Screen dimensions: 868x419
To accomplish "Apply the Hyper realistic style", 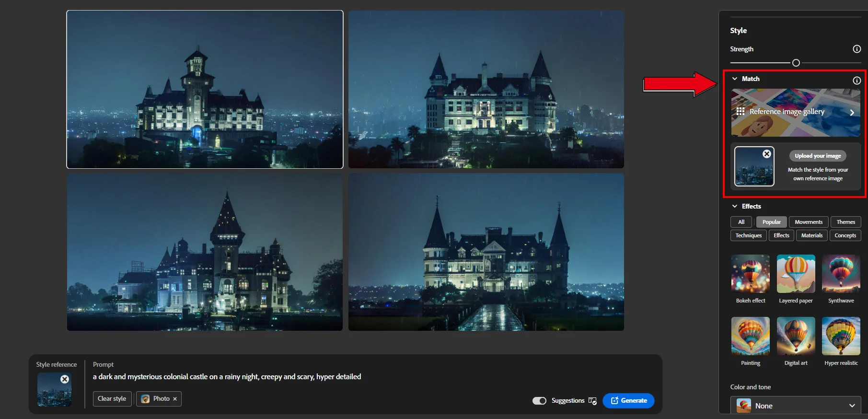I will click(x=841, y=336).
